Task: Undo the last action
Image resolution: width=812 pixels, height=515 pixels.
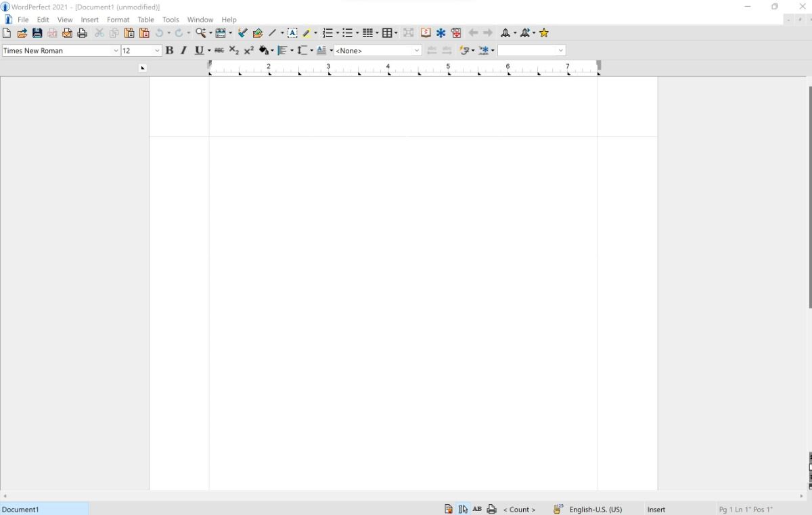Action: pos(160,32)
